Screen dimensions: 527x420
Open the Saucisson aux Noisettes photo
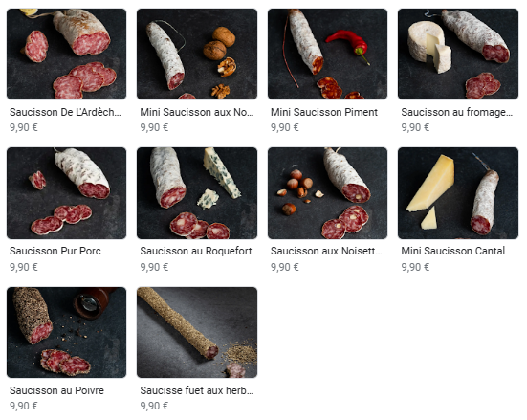(x=327, y=193)
